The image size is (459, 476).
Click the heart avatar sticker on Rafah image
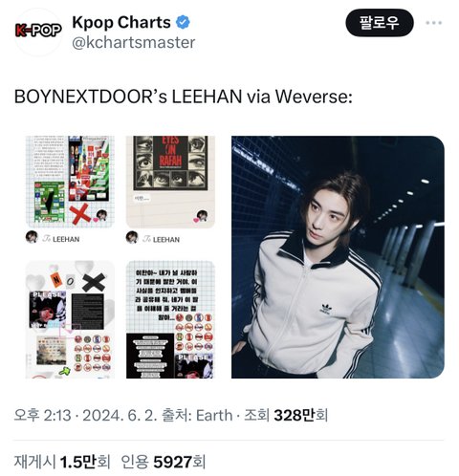201,216
